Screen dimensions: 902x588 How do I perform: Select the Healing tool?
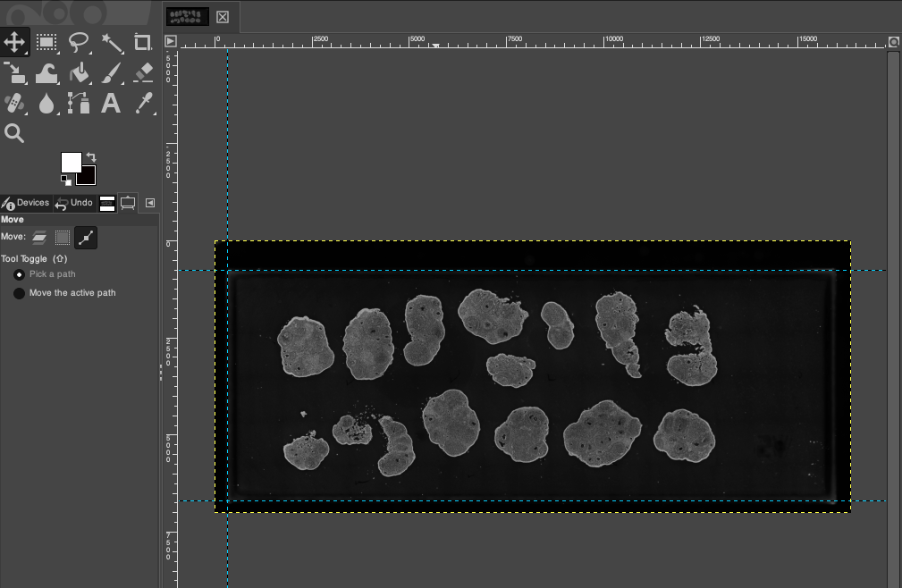(14, 103)
